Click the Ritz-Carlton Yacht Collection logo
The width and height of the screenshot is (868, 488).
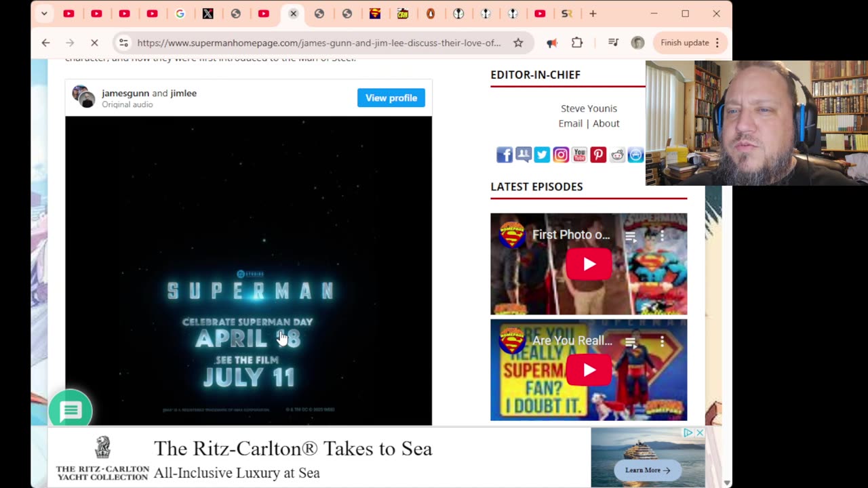click(102, 458)
